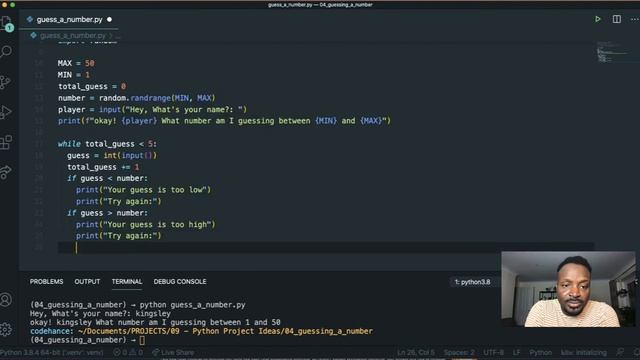Run Python file with play icon
640x360 pixels.
pos(598,19)
